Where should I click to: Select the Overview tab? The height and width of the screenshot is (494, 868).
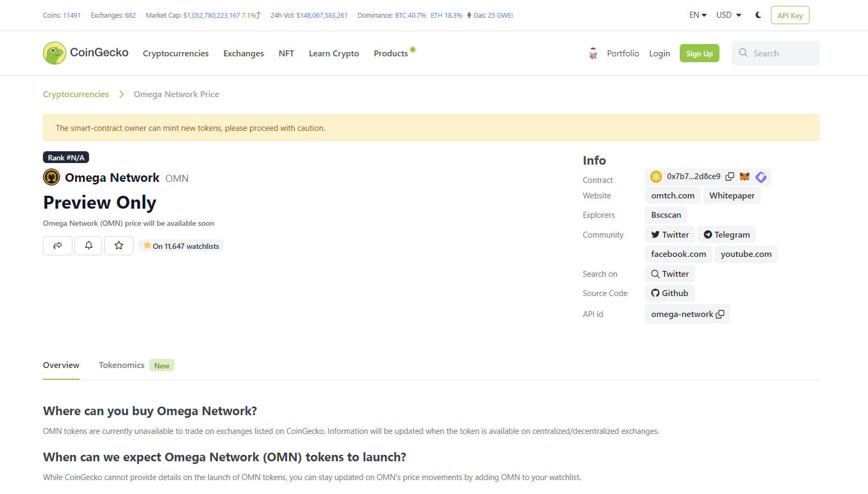coord(61,365)
